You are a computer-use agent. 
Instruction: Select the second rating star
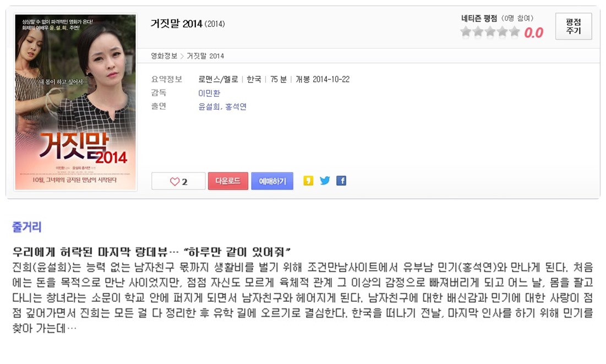click(478, 32)
